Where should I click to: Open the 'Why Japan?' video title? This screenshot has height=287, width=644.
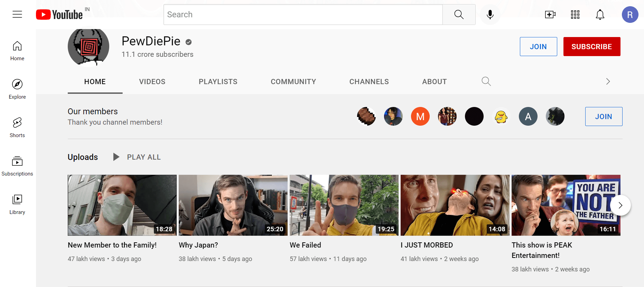point(198,245)
